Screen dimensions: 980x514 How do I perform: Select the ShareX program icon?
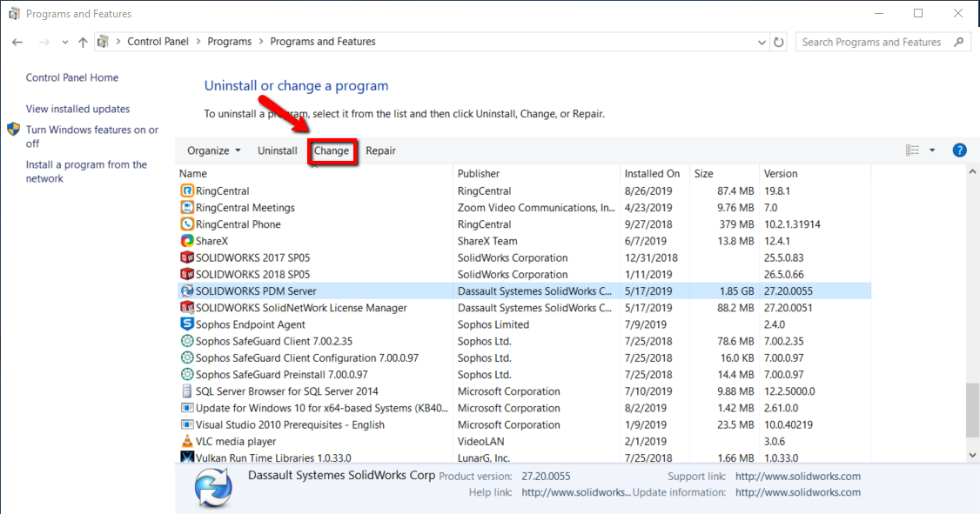(187, 240)
